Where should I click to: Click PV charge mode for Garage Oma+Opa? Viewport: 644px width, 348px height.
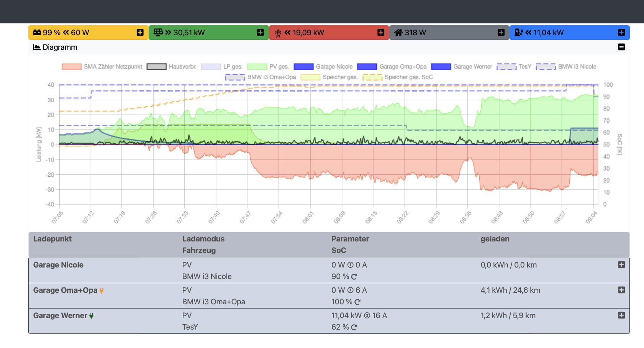(x=187, y=290)
